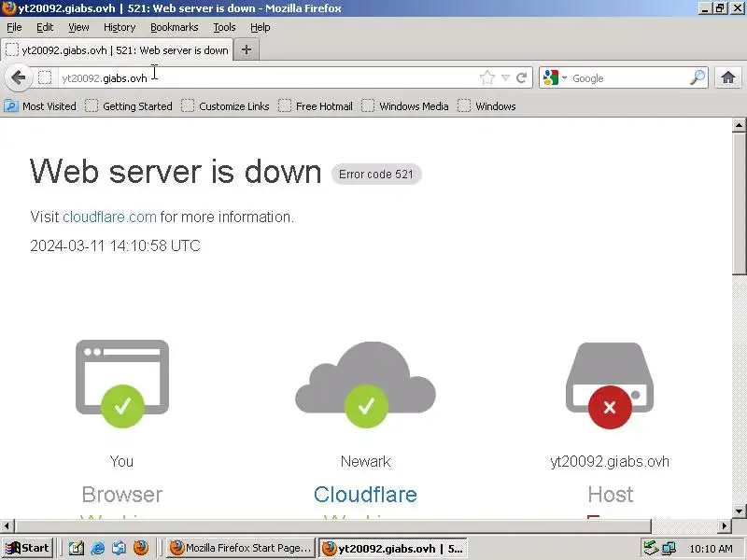The image size is (747, 560).
Task: Select the yt20092.giabs.ovh taskbar button
Action: point(392,548)
